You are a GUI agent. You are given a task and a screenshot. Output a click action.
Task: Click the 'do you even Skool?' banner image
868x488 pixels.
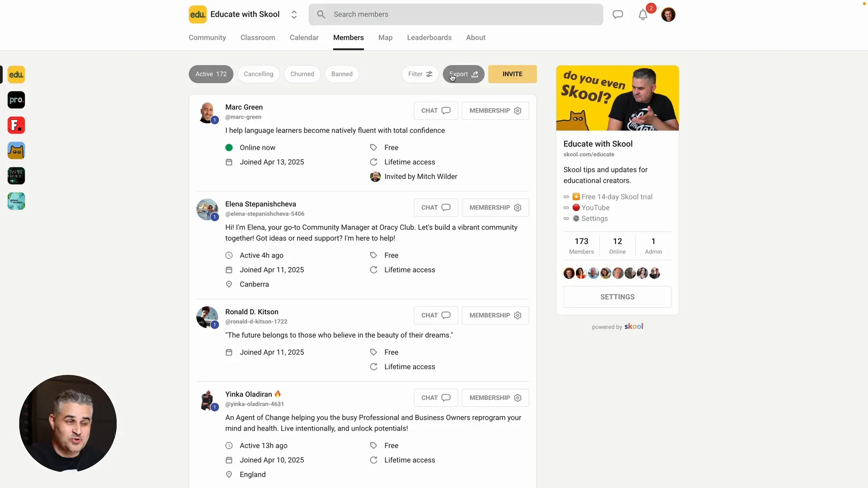click(x=617, y=98)
